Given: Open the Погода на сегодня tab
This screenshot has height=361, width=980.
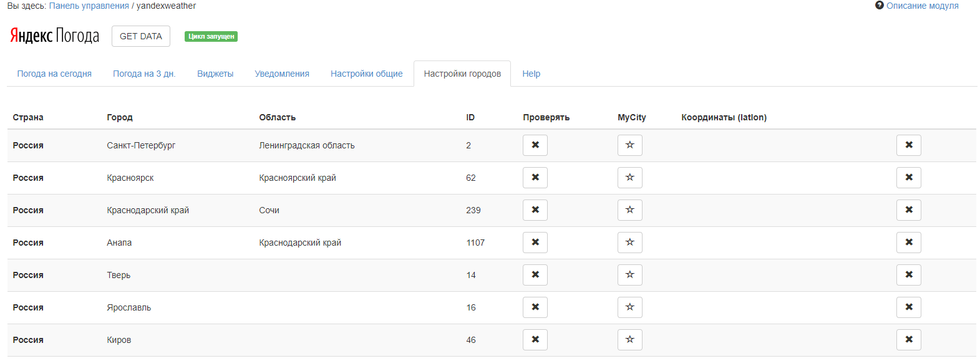Looking at the screenshot, I should 54,74.
